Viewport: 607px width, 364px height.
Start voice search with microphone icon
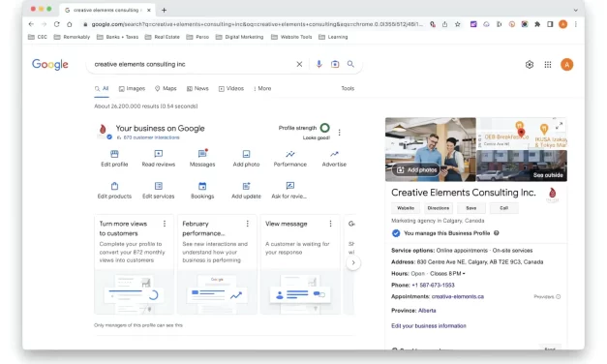(319, 64)
